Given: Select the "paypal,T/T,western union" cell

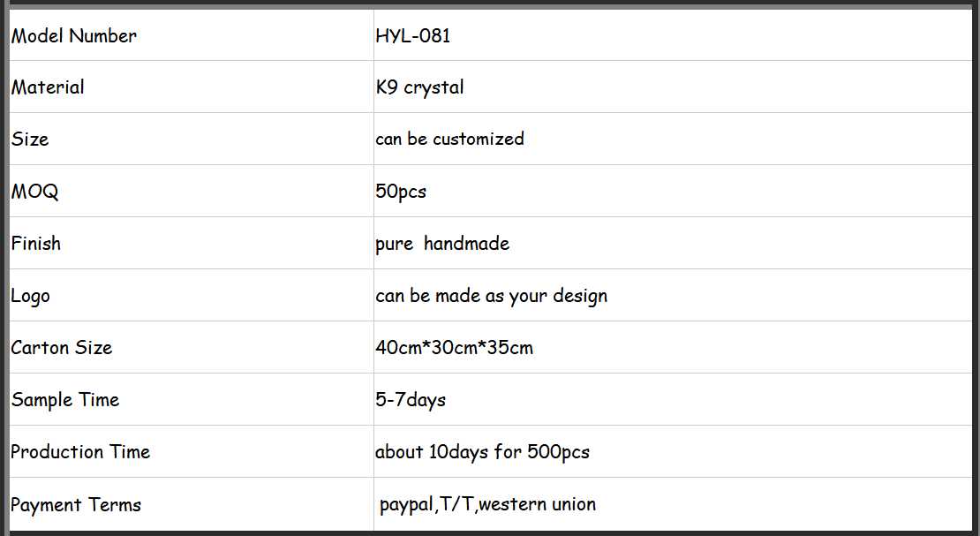Looking at the screenshot, I should coord(487,505).
